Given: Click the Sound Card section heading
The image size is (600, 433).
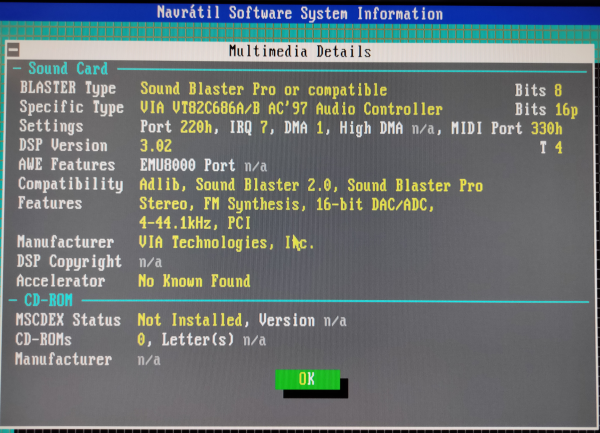Looking at the screenshot, I should point(68,69).
